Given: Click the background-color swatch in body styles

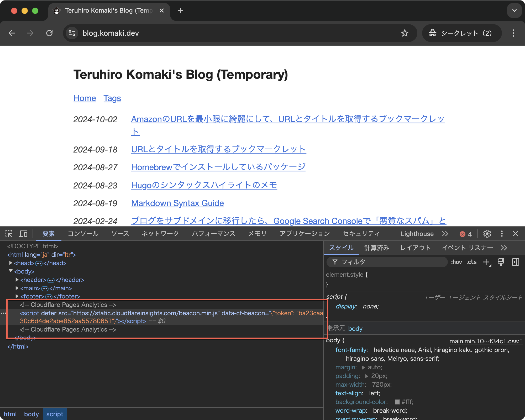Looking at the screenshot, I should tap(397, 402).
